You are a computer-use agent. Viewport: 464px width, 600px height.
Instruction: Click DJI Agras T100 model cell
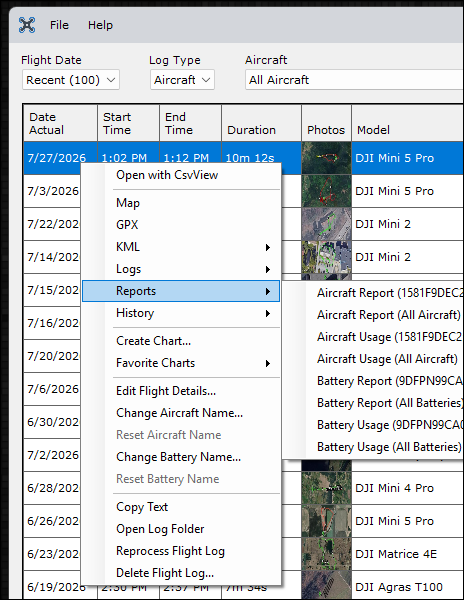[x=407, y=587]
